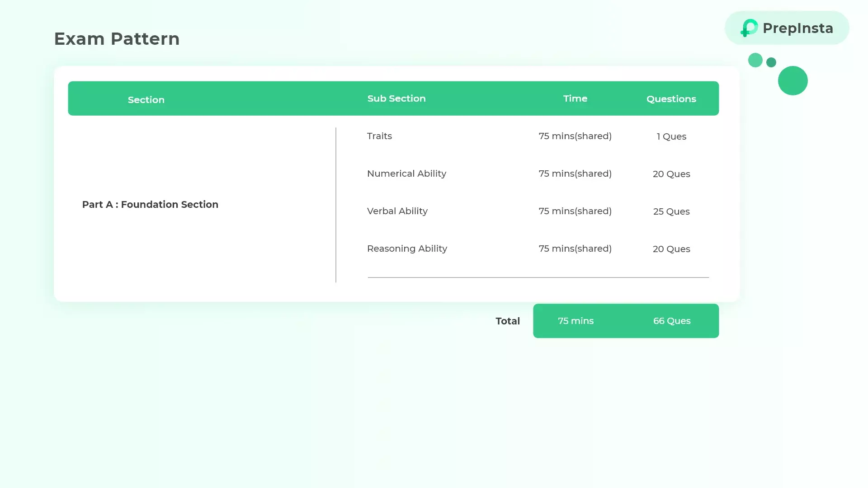The height and width of the screenshot is (488, 868).
Task: Click the 25 Ques cell
Action: (671, 211)
